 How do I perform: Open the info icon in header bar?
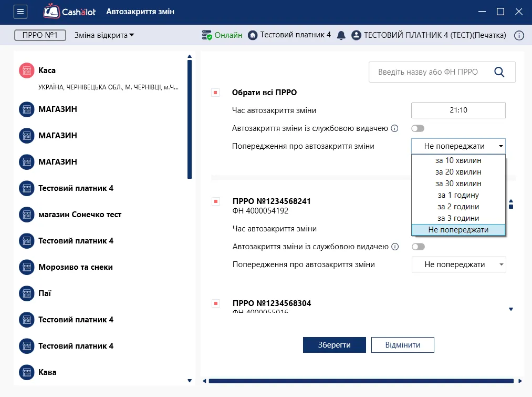pyautogui.click(x=519, y=35)
